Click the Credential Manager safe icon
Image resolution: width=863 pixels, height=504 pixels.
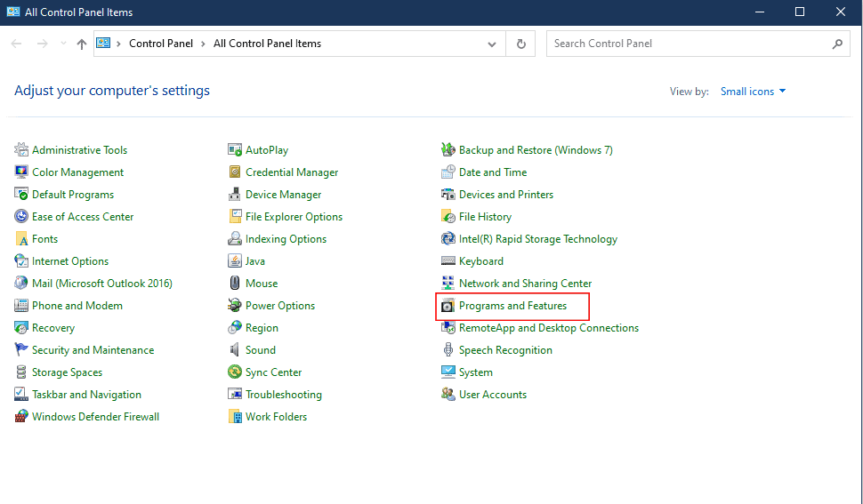click(x=235, y=172)
